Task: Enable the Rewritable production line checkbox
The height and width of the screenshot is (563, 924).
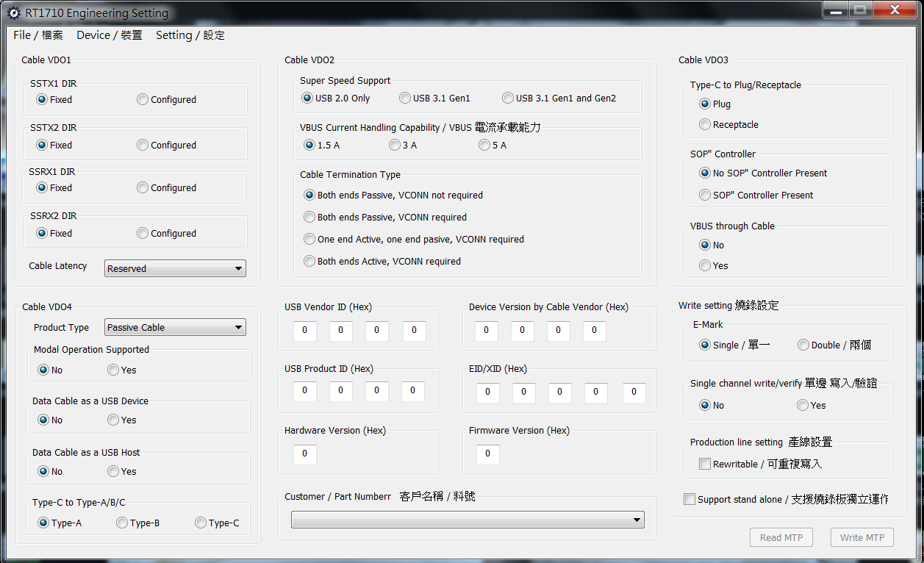Action: 705,465
